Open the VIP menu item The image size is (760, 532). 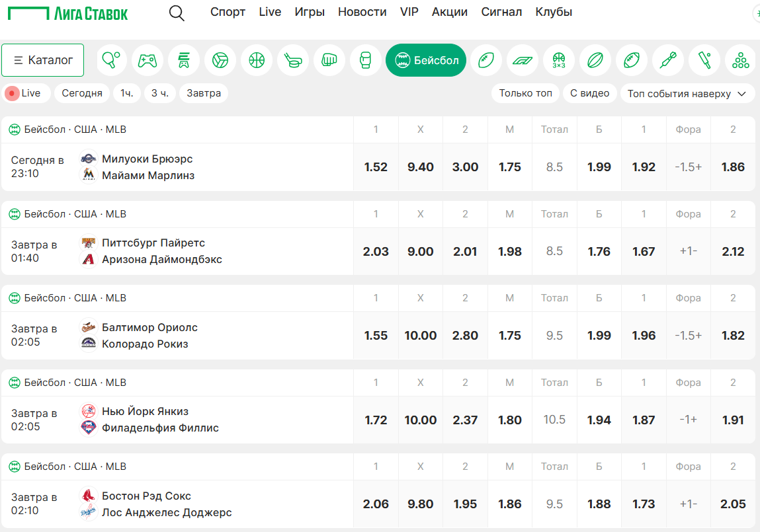409,12
